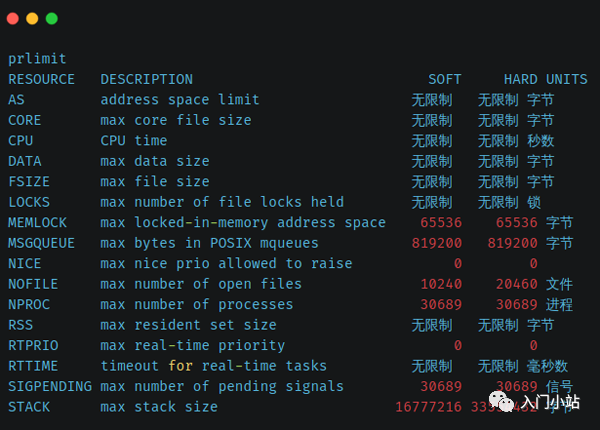
Task: Click the green maximize window dot
Action: [52, 18]
